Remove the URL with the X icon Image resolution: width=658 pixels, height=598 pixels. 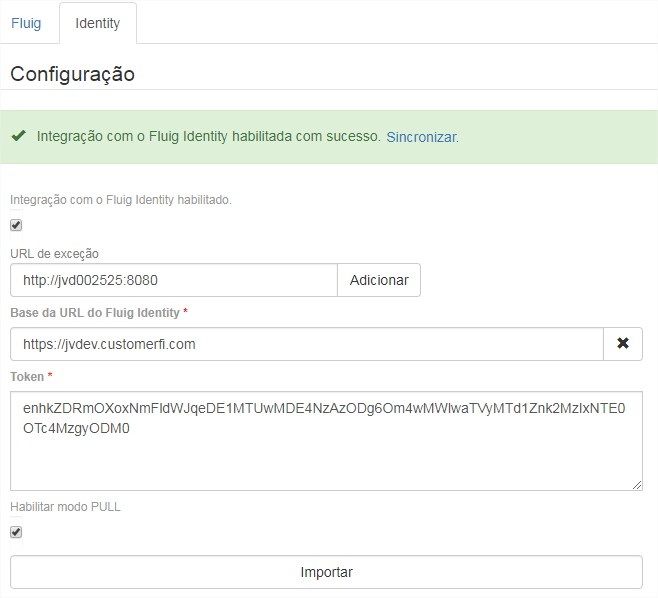tap(623, 344)
